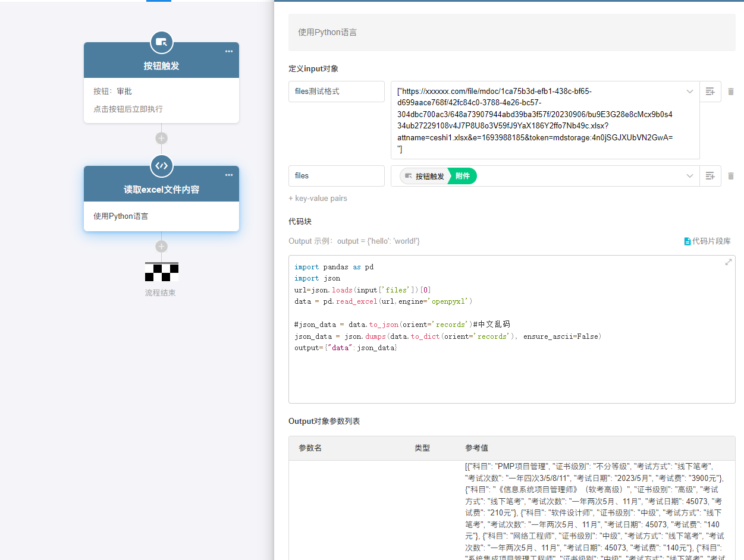Click inside the Python code editor
744x560 pixels.
(x=511, y=369)
